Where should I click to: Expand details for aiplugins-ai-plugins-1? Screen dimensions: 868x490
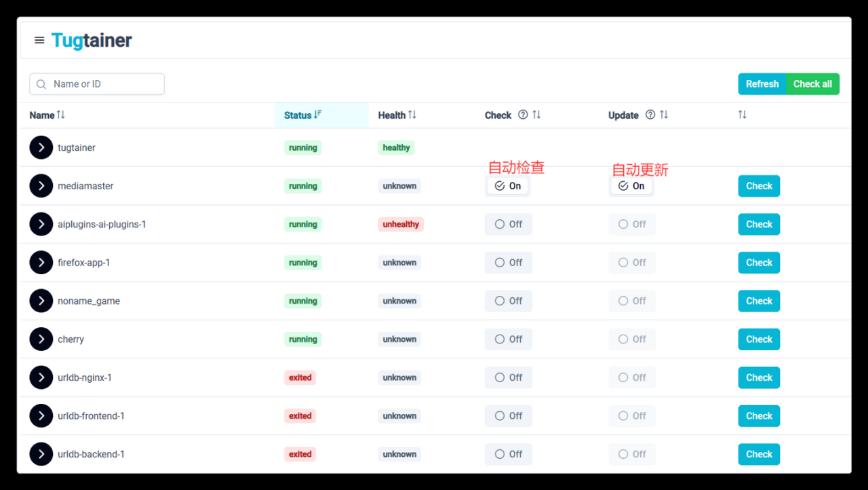coord(41,225)
